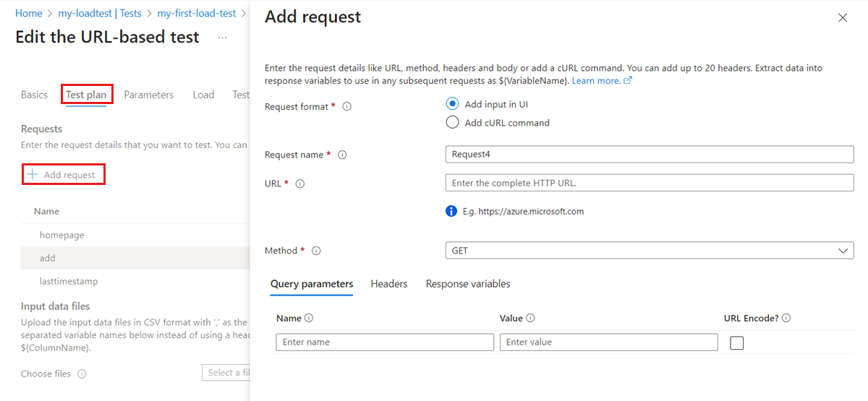Image resolution: width=868 pixels, height=401 pixels.
Task: Click the info icon beside Method label
Action: 316,251
